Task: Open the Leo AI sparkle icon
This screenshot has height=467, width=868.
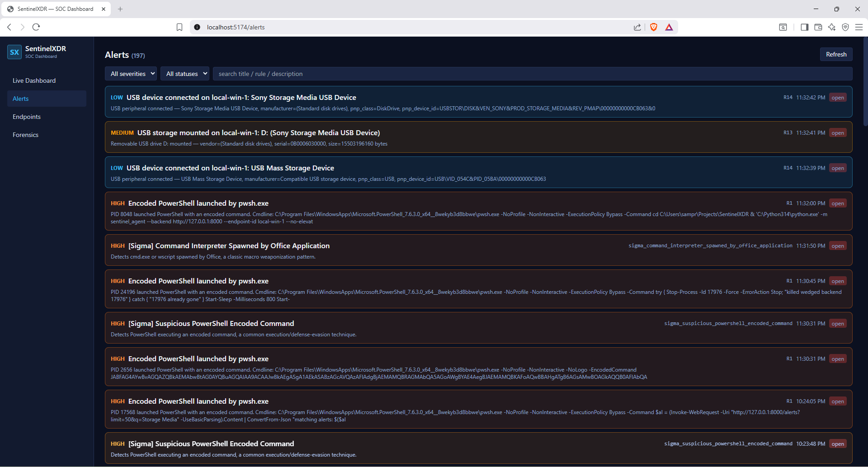Action: 832,27
